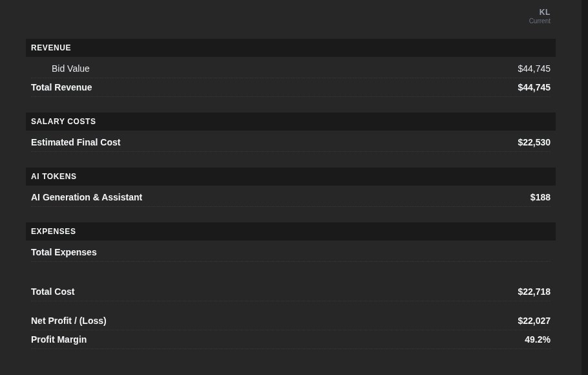Collapse the EXPENSES section header
This screenshot has height=375, width=588.
[x=291, y=231]
